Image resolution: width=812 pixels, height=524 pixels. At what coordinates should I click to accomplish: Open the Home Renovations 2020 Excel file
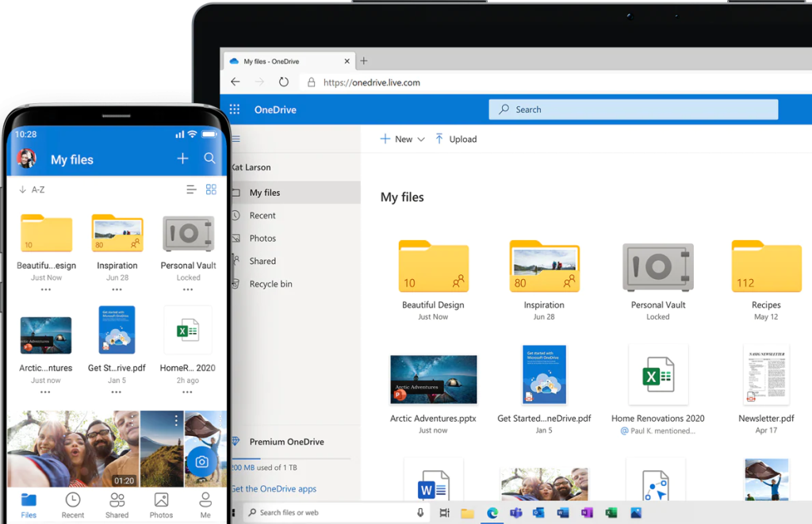pyautogui.click(x=658, y=375)
